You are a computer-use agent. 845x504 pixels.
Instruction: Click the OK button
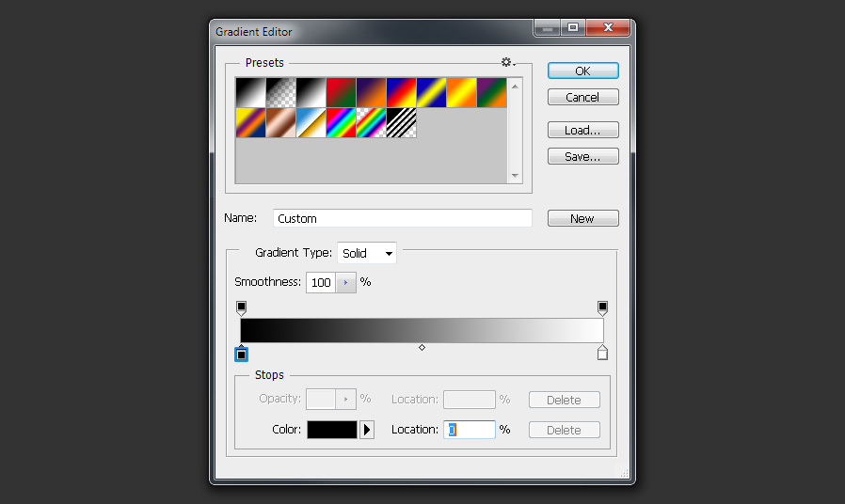[583, 71]
